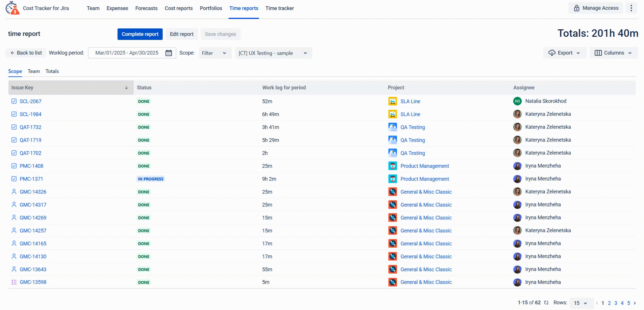Switch to the Team sub-tab below filters

tap(34, 71)
